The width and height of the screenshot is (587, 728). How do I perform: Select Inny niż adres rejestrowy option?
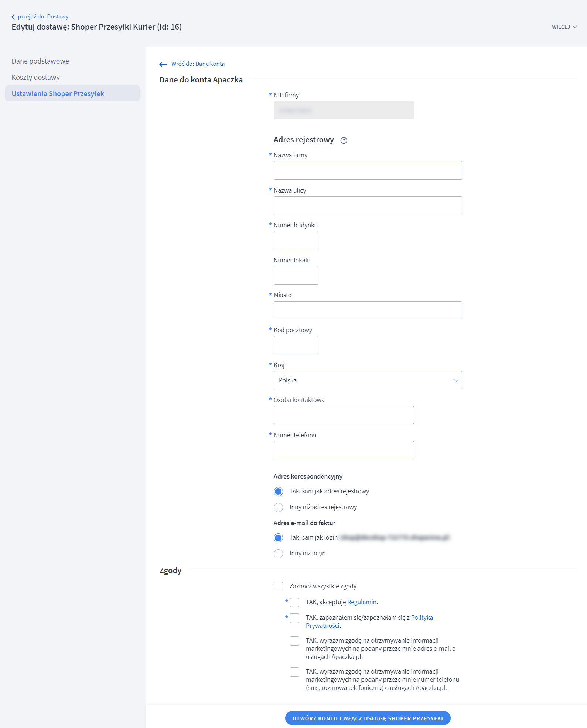(278, 507)
